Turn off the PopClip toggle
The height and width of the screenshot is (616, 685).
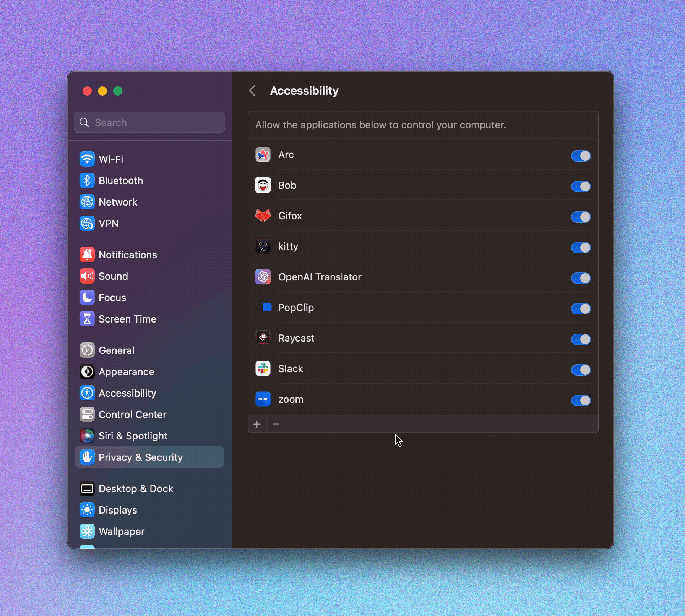(581, 309)
